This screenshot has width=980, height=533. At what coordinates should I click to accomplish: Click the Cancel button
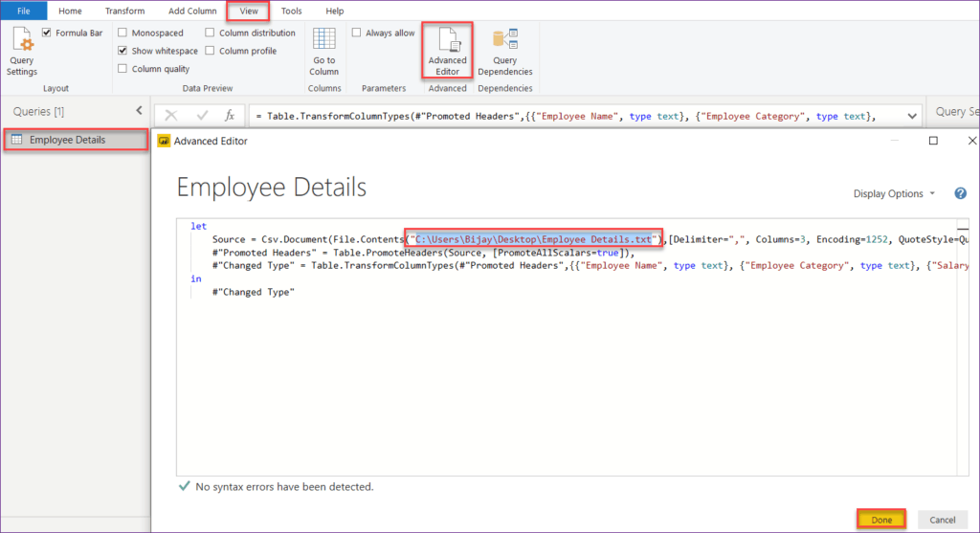click(x=942, y=520)
